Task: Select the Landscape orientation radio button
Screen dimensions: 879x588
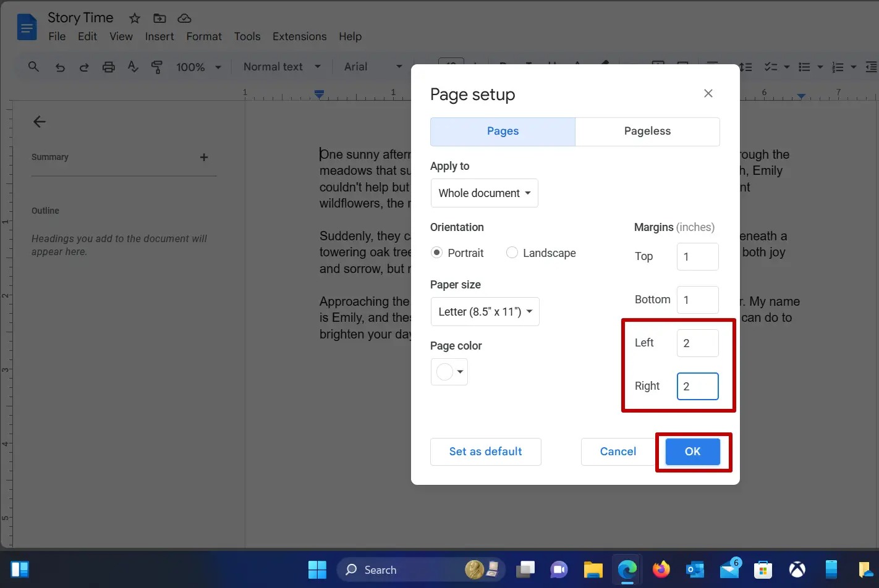Action: point(512,253)
